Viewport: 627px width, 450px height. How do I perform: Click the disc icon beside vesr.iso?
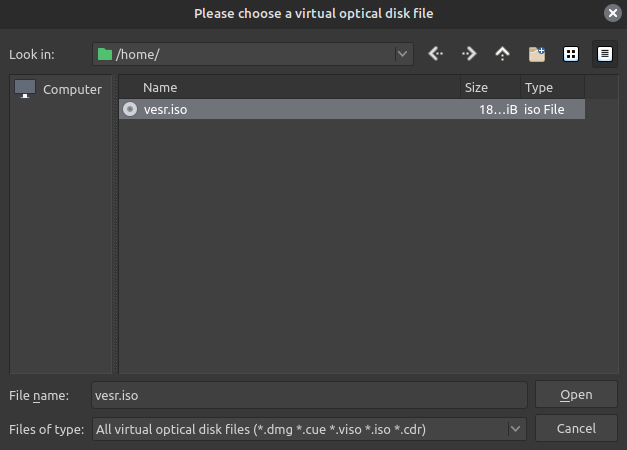(x=130, y=110)
